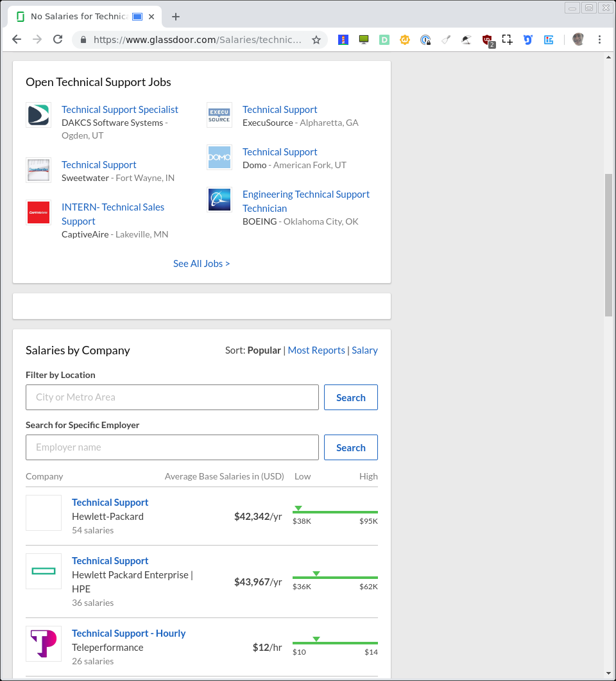This screenshot has width=616, height=681.
Task: Click the scrollbar down arrow
Action: pos(608,673)
